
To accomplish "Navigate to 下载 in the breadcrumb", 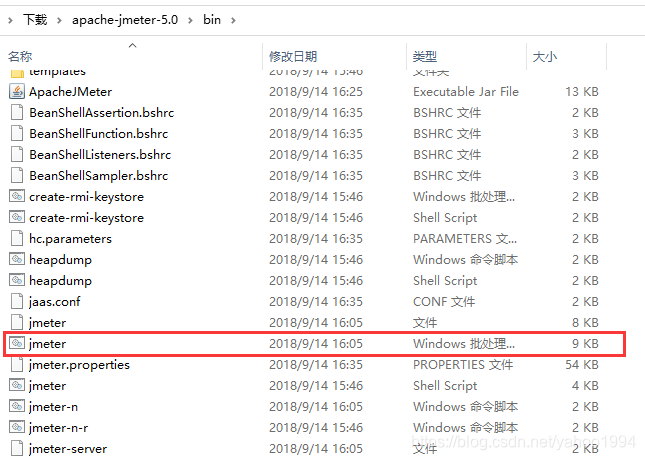I will (x=35, y=19).
